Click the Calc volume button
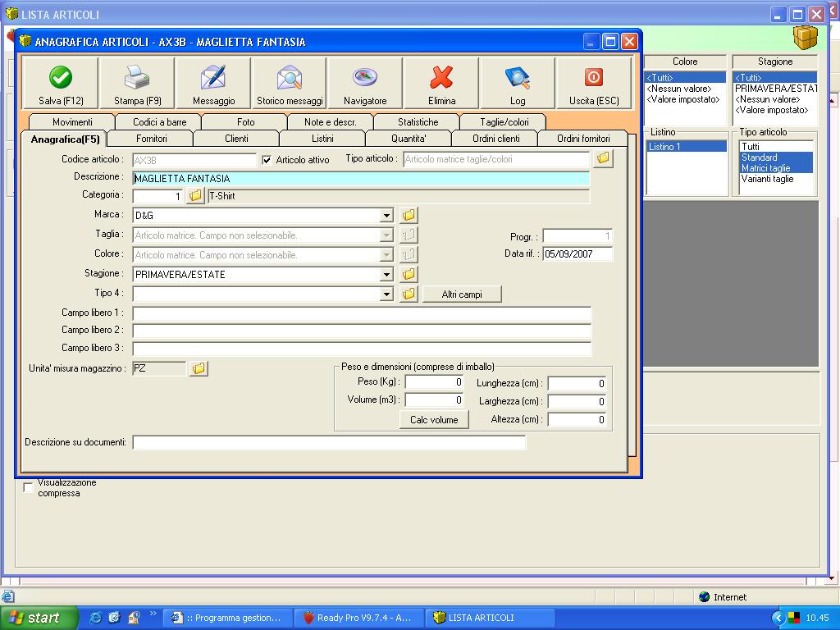840x630 pixels. [434, 419]
